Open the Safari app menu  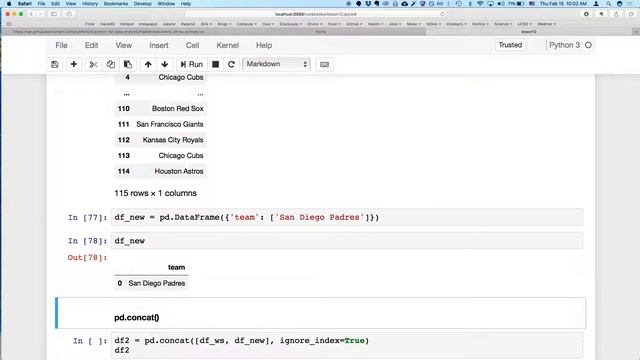point(25,4)
